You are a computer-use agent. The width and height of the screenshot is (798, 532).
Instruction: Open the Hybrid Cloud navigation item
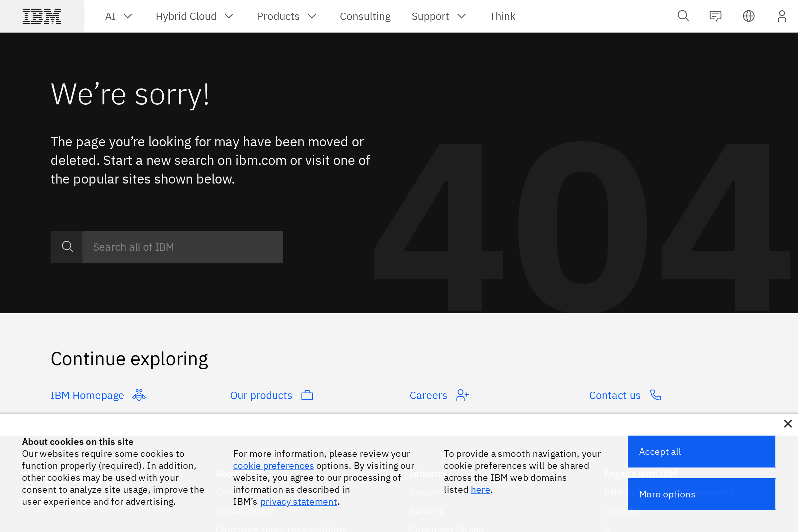pos(186,16)
